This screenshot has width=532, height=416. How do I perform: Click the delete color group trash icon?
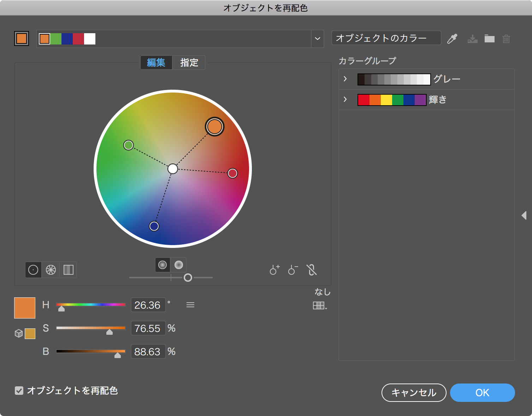[x=506, y=38]
